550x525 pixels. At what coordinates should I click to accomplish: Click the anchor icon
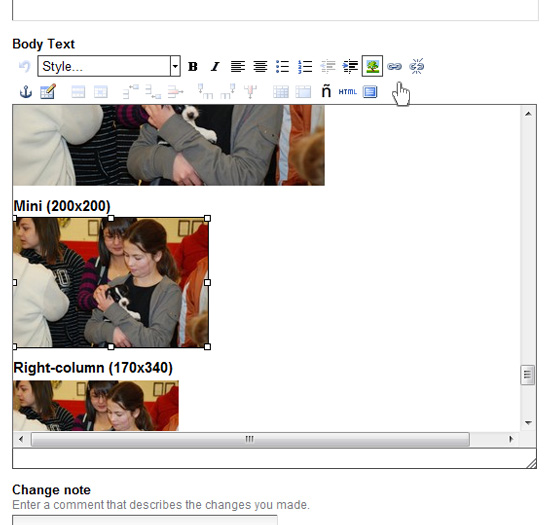26,92
